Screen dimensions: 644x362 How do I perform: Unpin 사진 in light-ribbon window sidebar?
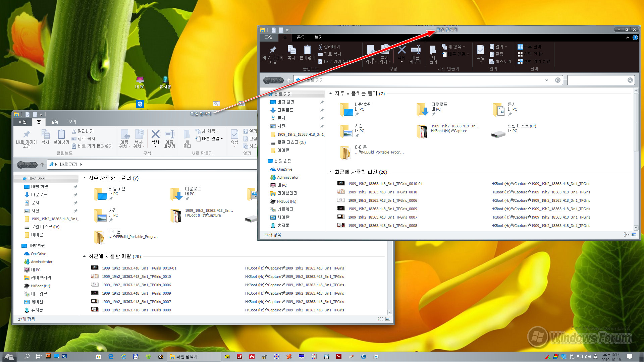(75, 211)
